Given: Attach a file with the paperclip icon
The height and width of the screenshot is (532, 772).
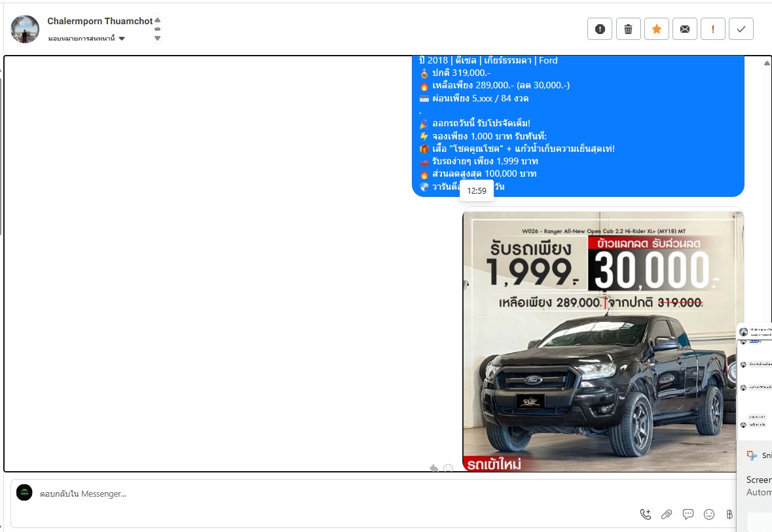Looking at the screenshot, I should [x=667, y=514].
